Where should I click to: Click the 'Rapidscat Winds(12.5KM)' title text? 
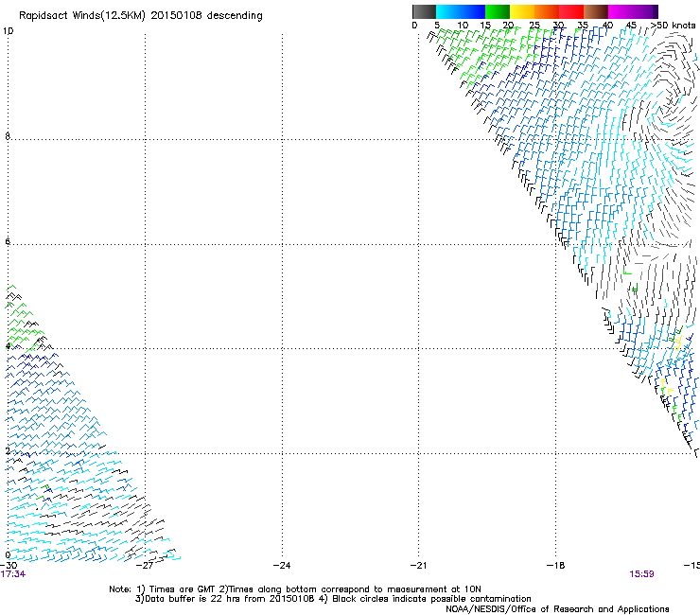pyautogui.click(x=82, y=16)
